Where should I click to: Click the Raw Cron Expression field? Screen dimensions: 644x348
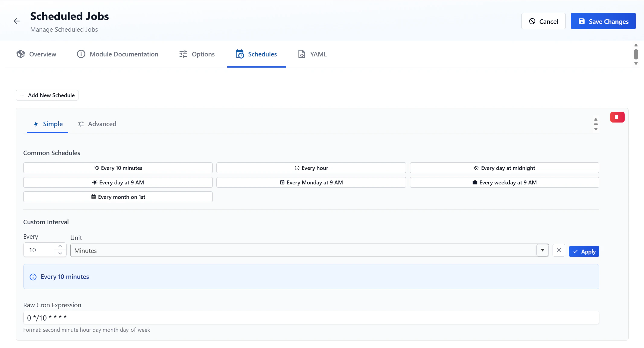pos(311,318)
